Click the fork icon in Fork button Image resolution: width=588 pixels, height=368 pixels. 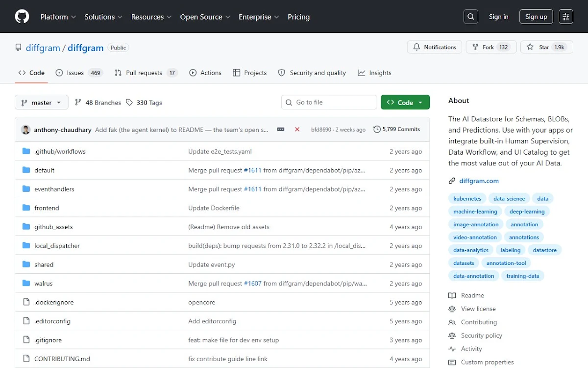tap(475, 47)
